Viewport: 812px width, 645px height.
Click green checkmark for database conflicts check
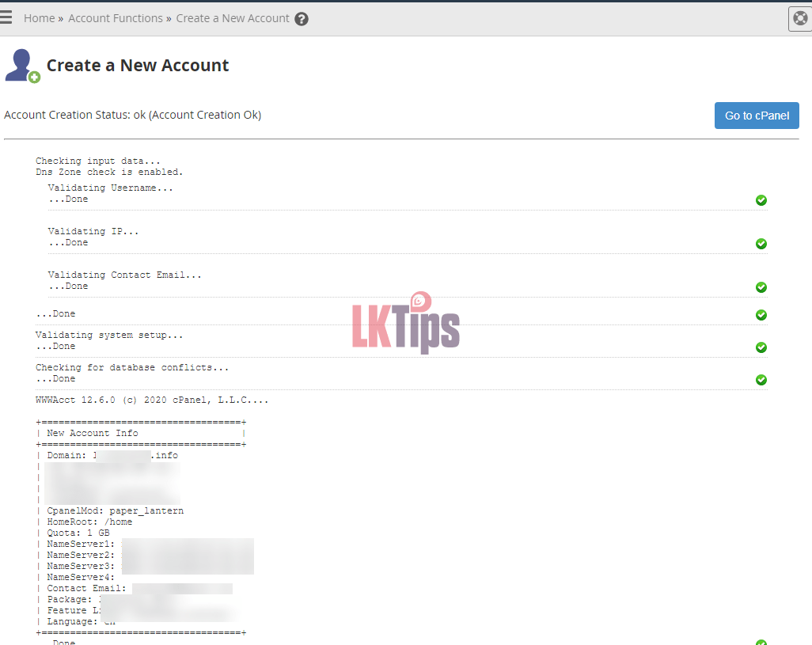click(761, 380)
